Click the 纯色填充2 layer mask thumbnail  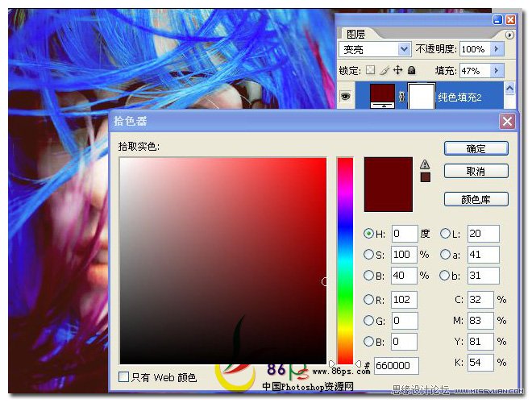coord(421,97)
